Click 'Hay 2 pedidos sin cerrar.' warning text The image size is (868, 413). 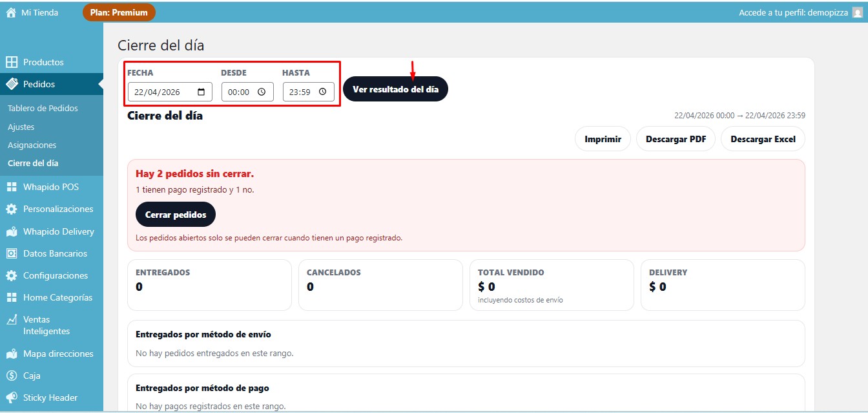click(x=194, y=174)
